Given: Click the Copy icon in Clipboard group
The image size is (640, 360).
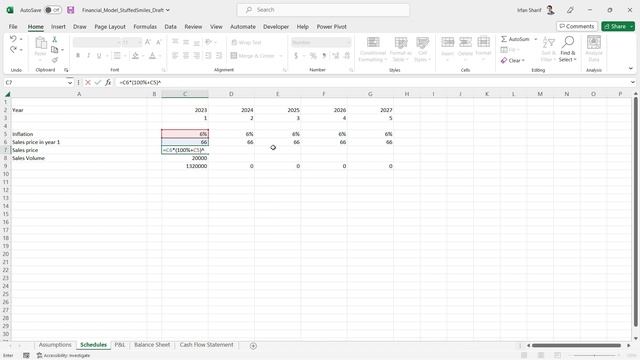Looking at the screenshot, I should [54, 50].
